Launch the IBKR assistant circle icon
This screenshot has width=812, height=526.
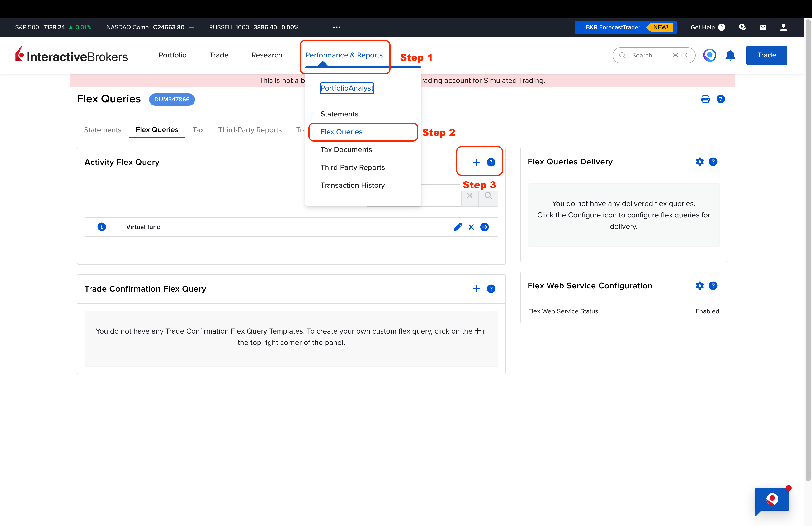709,55
